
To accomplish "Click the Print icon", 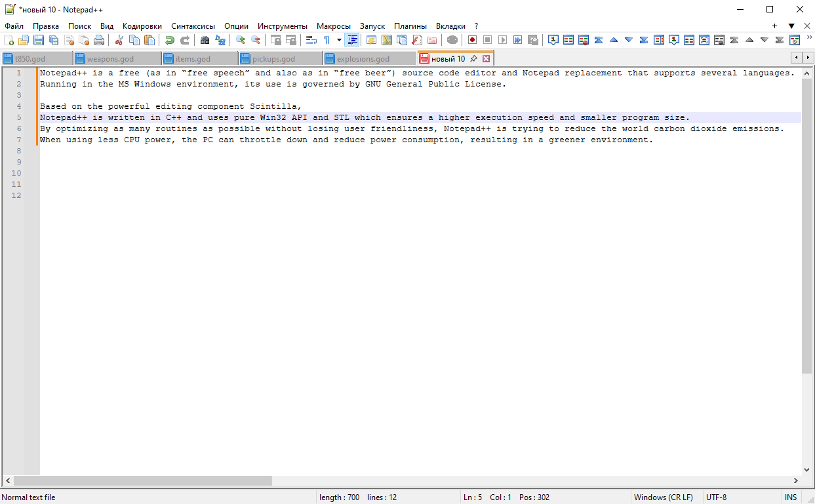I will [99, 40].
